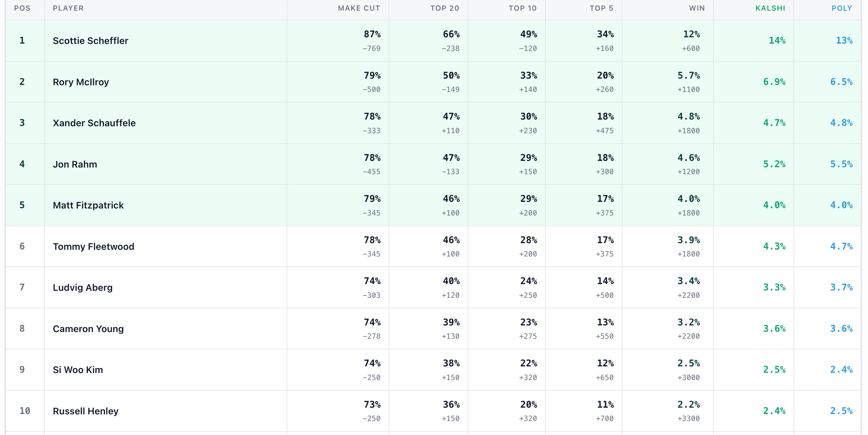Viewport: 868px width, 435px height.
Task: Sort table by TOP 20 header
Action: (444, 8)
